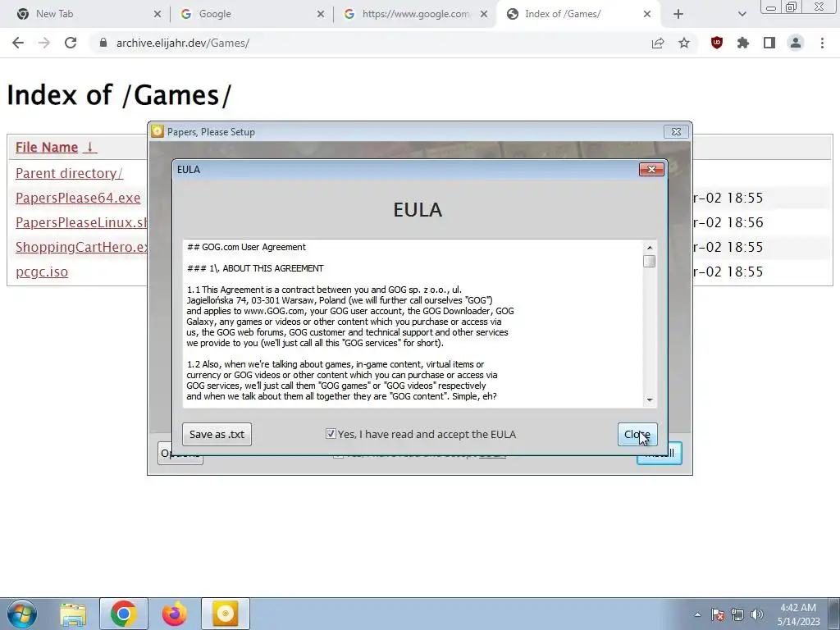The width and height of the screenshot is (840, 630).
Task: Bookmark this page with the star icon
Action: point(684,43)
